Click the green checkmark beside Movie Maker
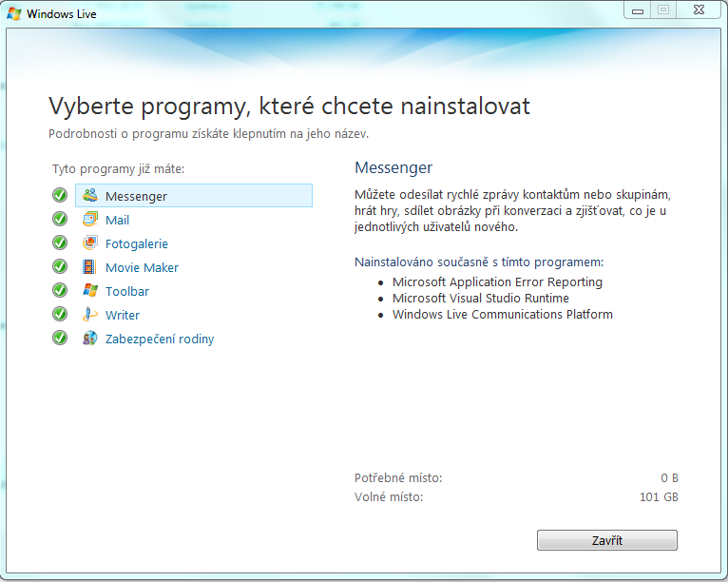 click(60, 266)
